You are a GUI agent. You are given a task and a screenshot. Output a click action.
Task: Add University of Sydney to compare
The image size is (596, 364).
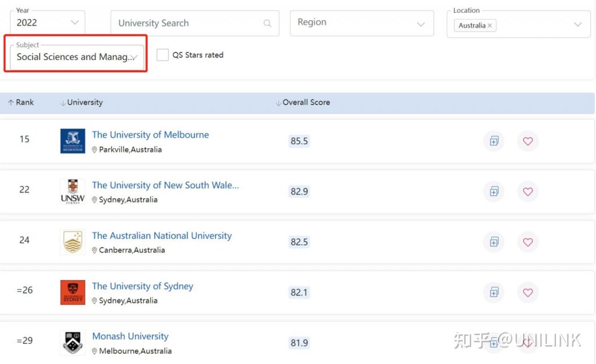click(x=494, y=292)
